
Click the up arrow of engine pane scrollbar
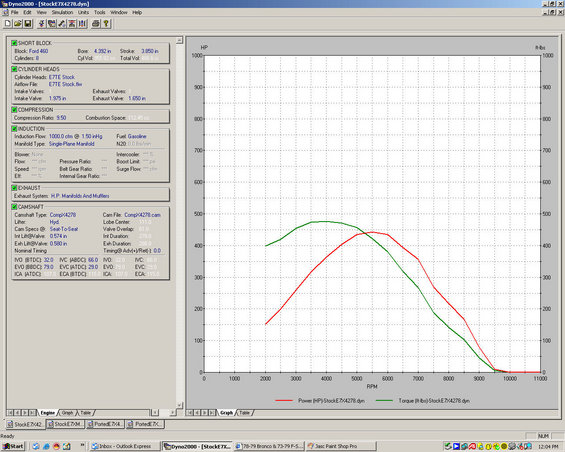click(179, 40)
